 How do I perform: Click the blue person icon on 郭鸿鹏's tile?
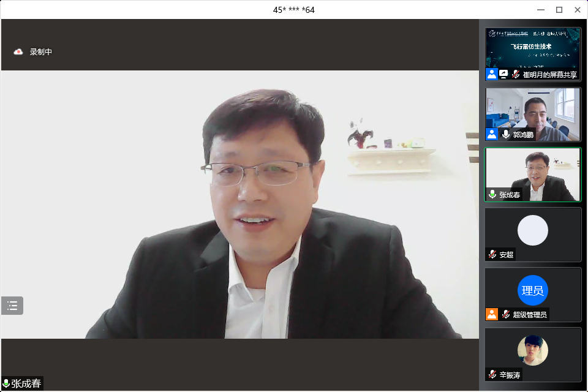tap(492, 134)
